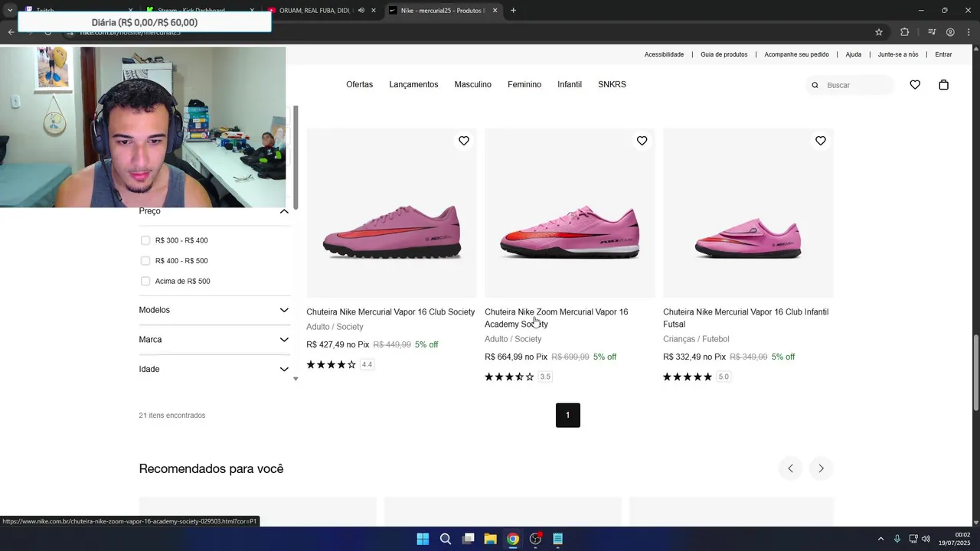Show next recommended products arrow
This screenshot has height=551, width=980.
821,468
